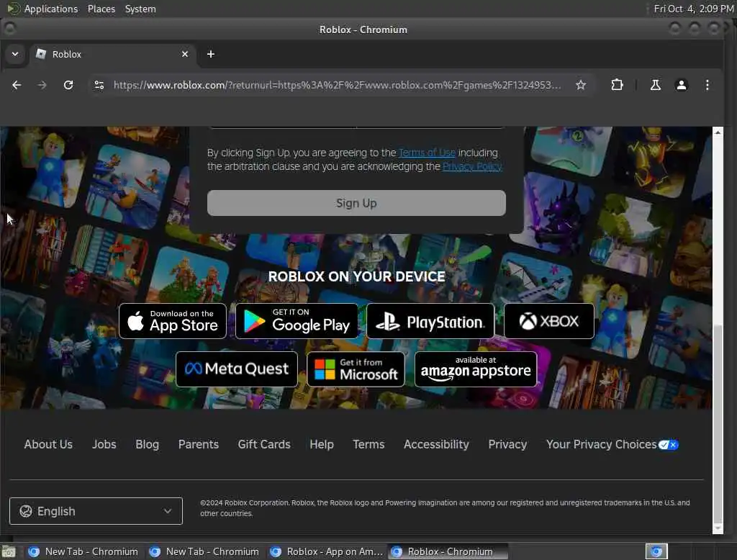Open the System menu

click(140, 9)
